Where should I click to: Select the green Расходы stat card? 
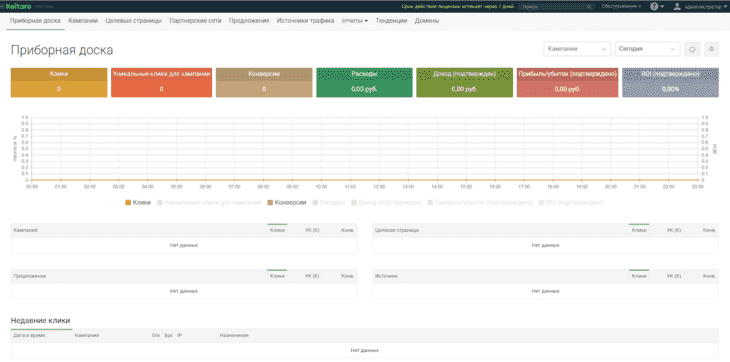(x=365, y=83)
